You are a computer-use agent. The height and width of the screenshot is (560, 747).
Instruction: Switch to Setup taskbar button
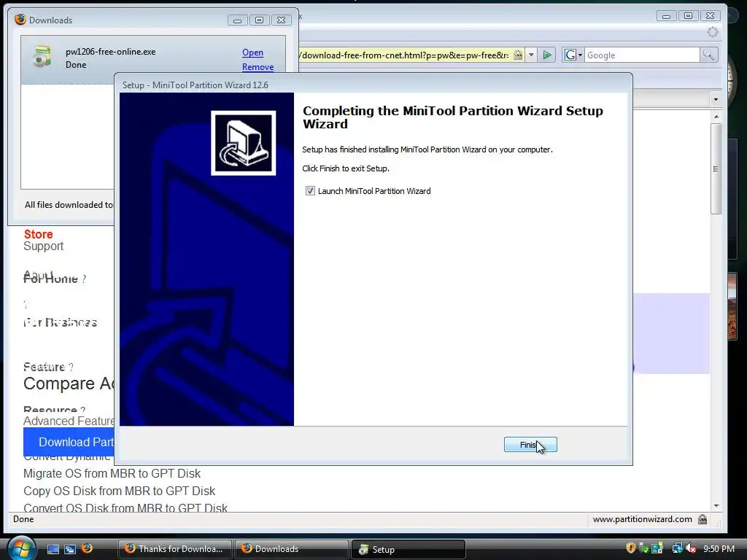coord(408,549)
